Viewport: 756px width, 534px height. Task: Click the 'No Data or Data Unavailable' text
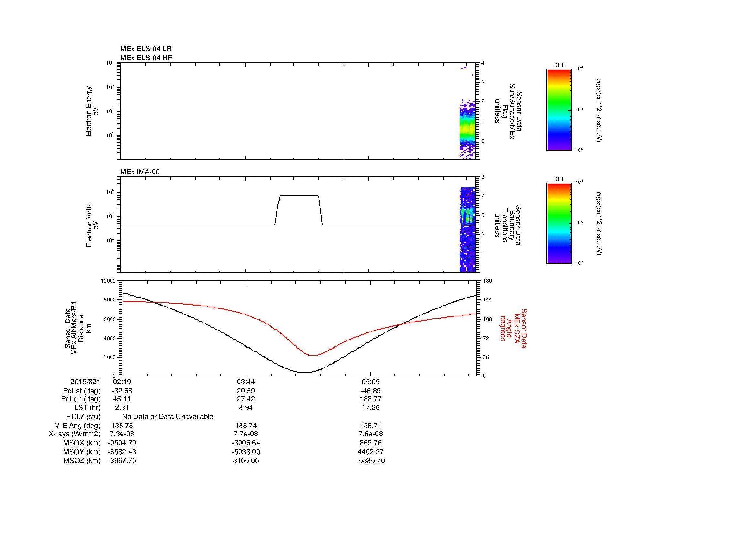tap(168, 417)
